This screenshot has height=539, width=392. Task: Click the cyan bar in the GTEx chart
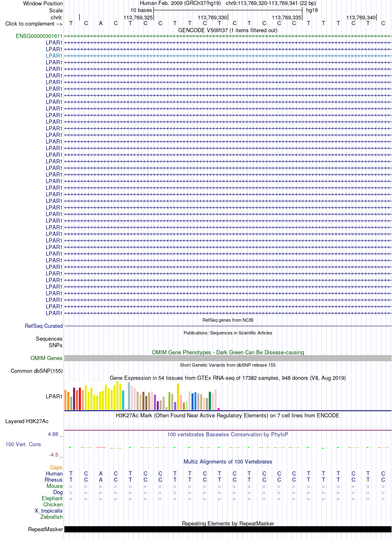pyautogui.click(x=123, y=400)
